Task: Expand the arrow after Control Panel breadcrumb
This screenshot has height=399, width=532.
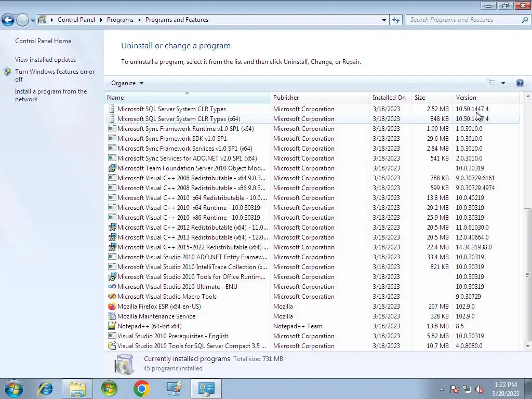Action: 101,20
